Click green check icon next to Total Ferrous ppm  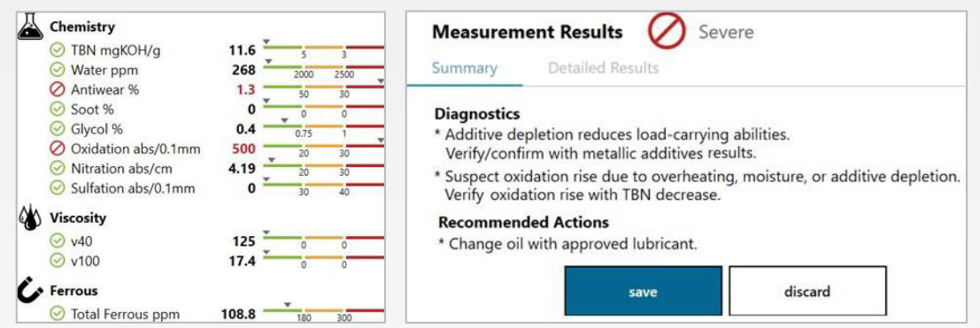[58, 314]
